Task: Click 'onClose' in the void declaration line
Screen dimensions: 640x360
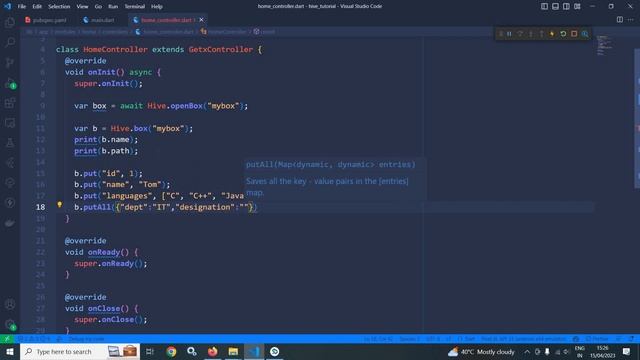Action: pos(104,308)
